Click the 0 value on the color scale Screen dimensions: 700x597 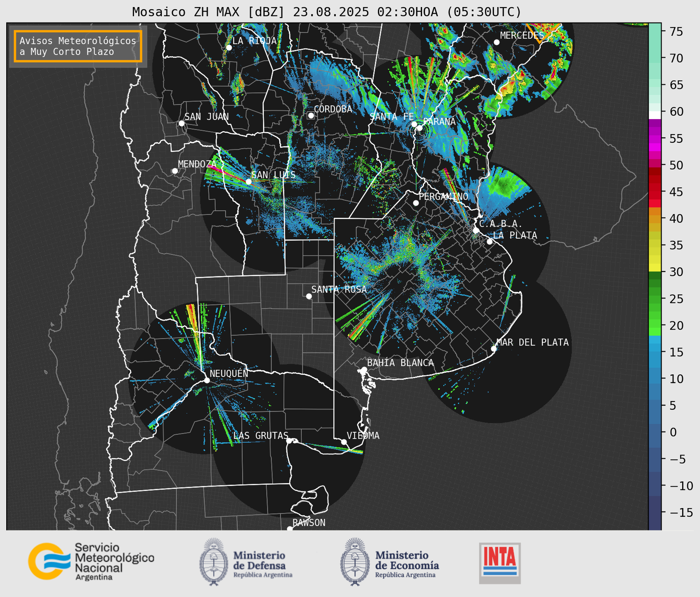click(673, 433)
